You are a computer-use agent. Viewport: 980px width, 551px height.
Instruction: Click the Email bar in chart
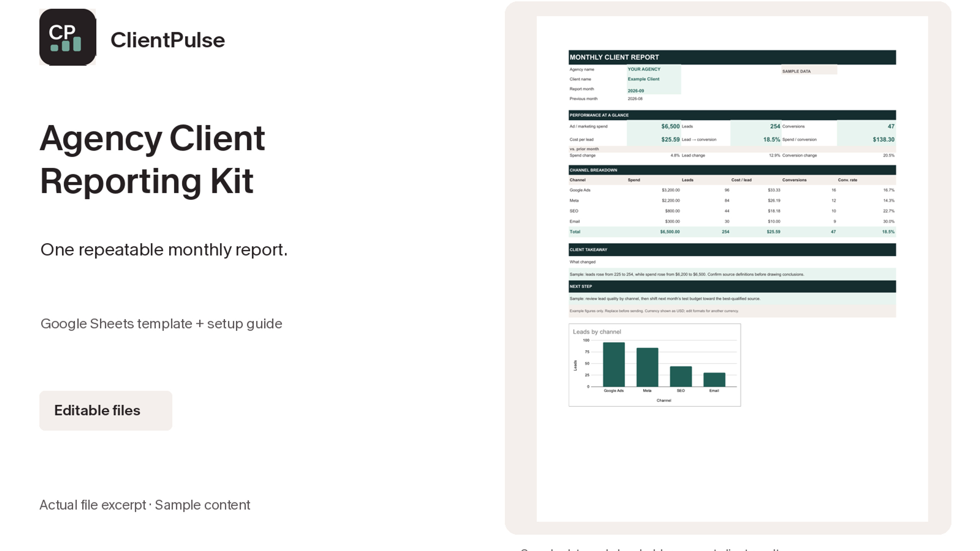tap(714, 380)
